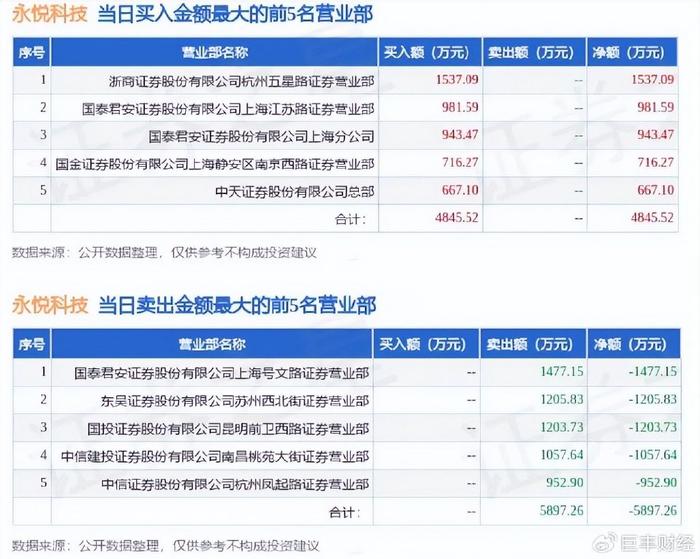Select row 东吴证券股份有限公司苏州西北街证券营业部
The image size is (700, 559).
tap(346, 400)
